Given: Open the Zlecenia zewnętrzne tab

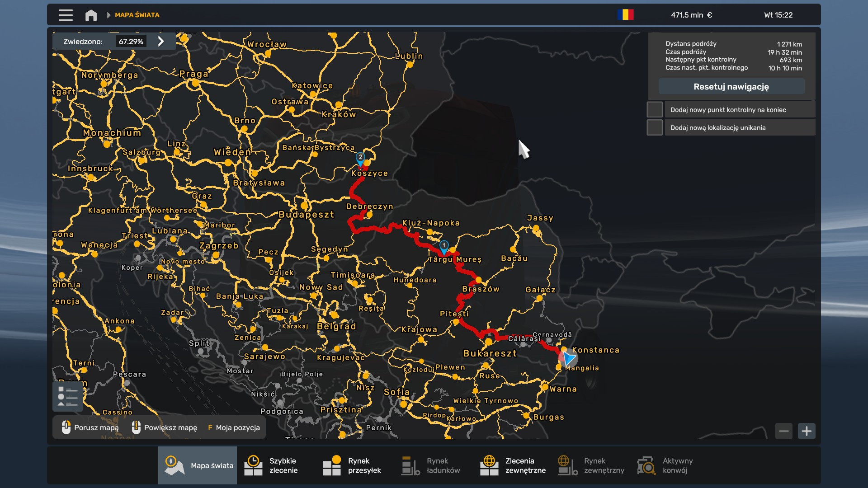Looking at the screenshot, I should 513,465.
